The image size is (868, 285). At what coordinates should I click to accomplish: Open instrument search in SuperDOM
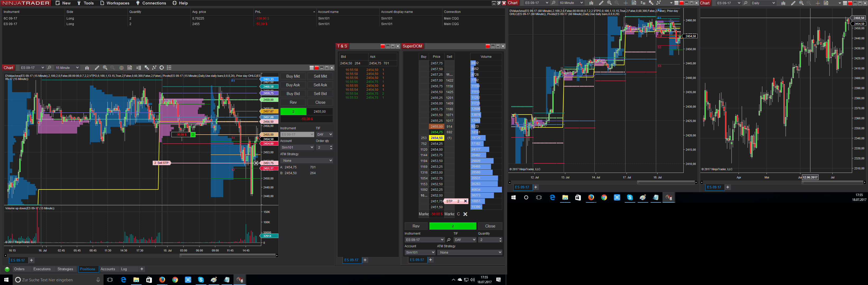click(449, 240)
